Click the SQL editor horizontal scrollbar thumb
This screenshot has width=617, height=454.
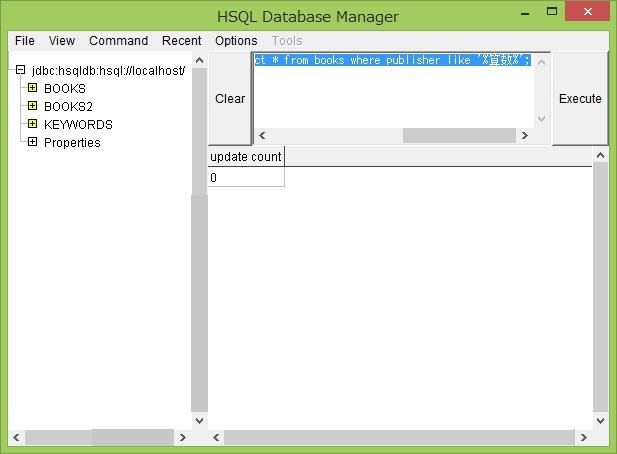459,135
